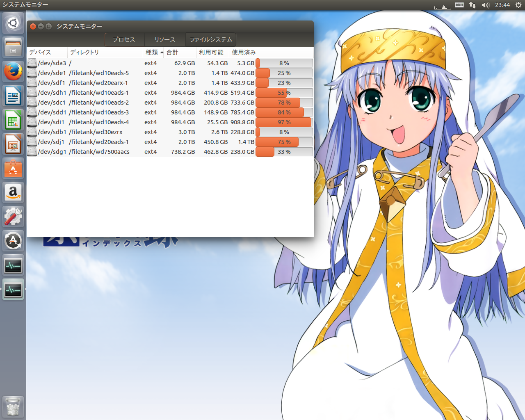Image resolution: width=525 pixels, height=420 pixels.
Task: Click the 474.0 GB used value
Action: (x=242, y=73)
